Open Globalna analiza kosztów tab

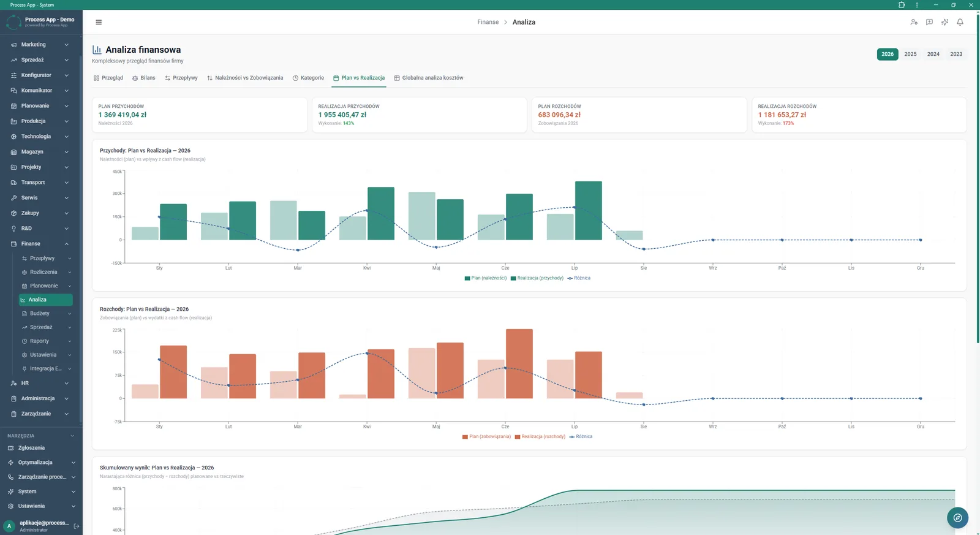tap(429, 78)
